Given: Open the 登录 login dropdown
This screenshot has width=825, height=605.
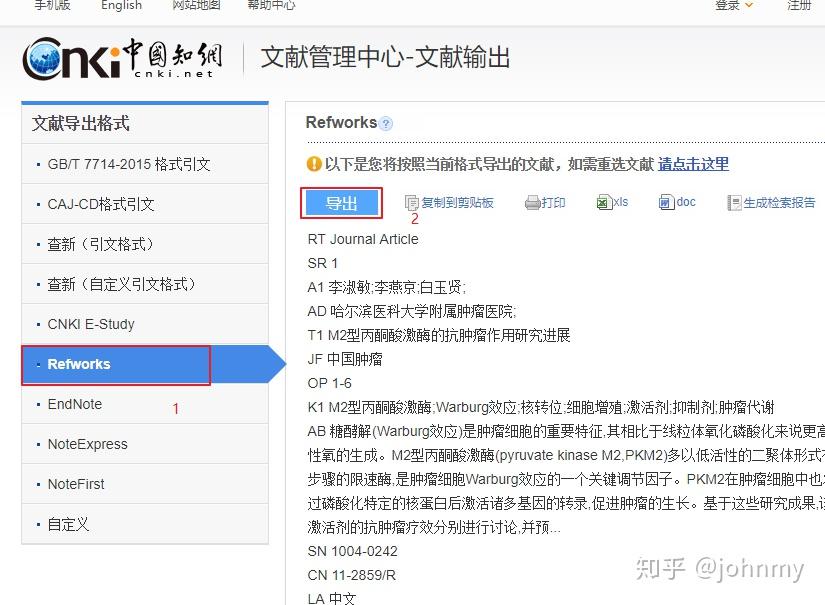Looking at the screenshot, I should [x=729, y=6].
